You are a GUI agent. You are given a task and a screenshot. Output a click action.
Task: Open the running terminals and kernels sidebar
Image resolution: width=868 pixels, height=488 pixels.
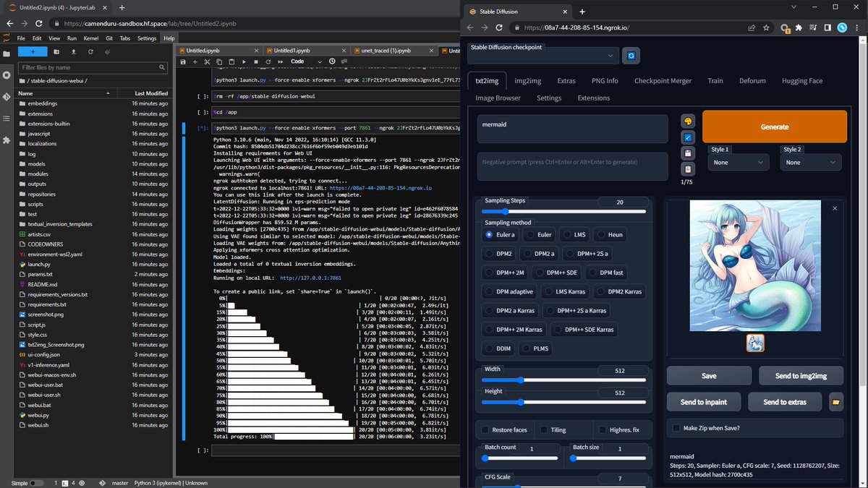click(x=7, y=74)
